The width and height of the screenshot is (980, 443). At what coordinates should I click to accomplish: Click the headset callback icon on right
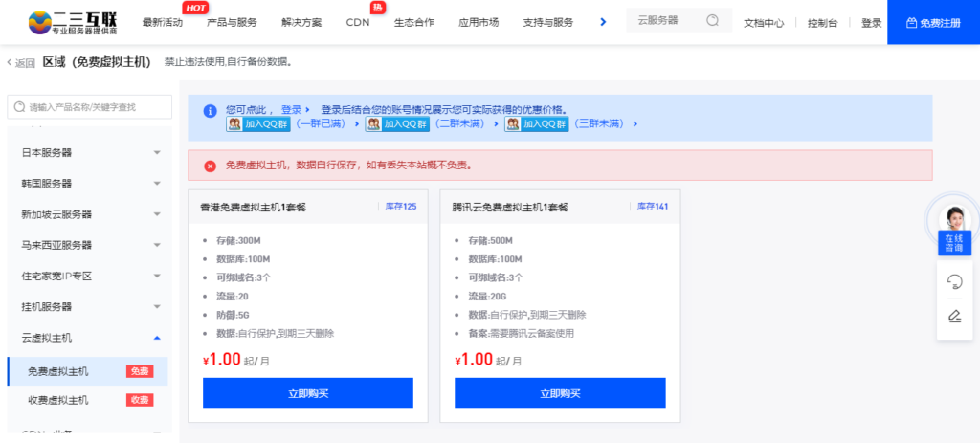[954, 282]
